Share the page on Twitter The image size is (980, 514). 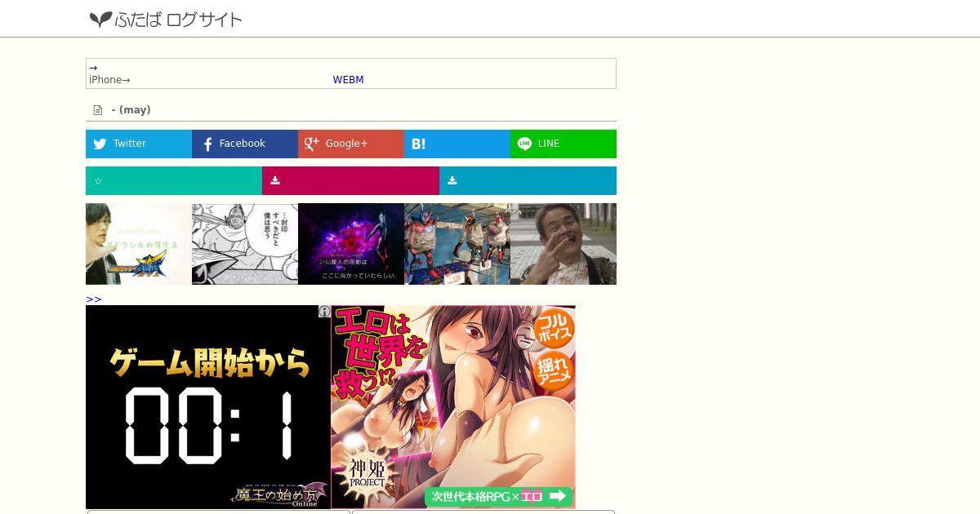tap(139, 144)
